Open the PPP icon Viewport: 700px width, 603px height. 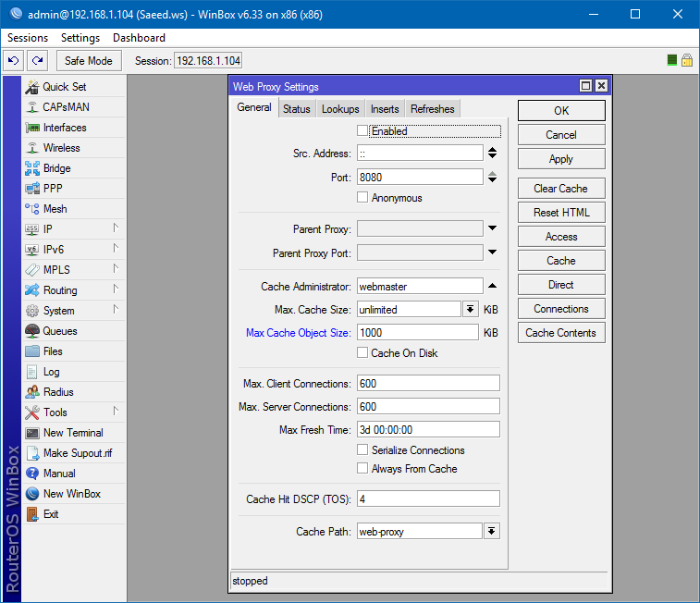(32, 189)
